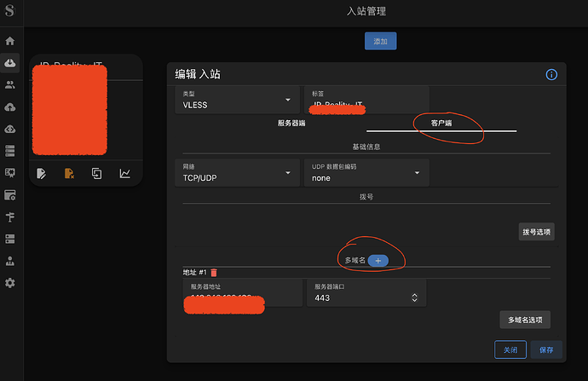Go to the Home page icon

10,41
